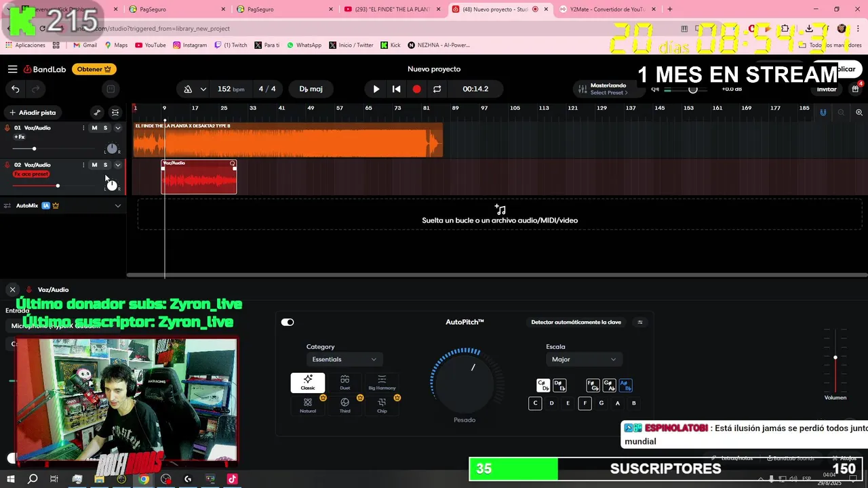This screenshot has height=488, width=868.
Task: Click the track collapse icon beside Añadir pista
Action: (x=115, y=113)
